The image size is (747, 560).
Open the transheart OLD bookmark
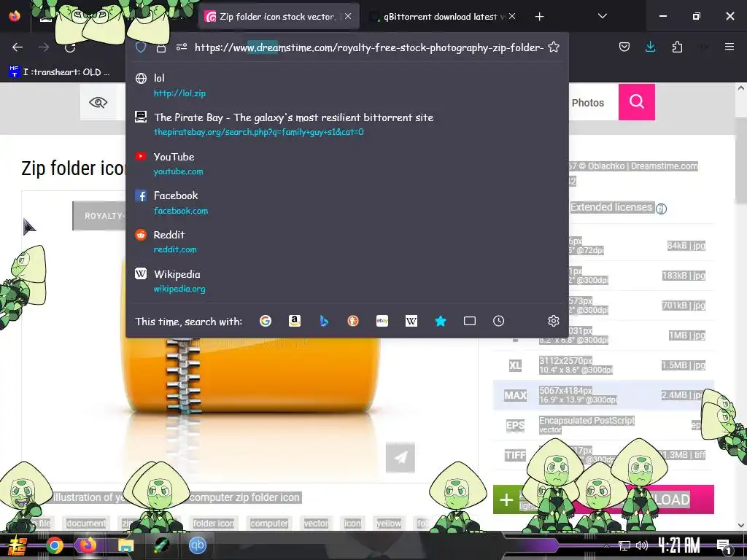point(59,72)
